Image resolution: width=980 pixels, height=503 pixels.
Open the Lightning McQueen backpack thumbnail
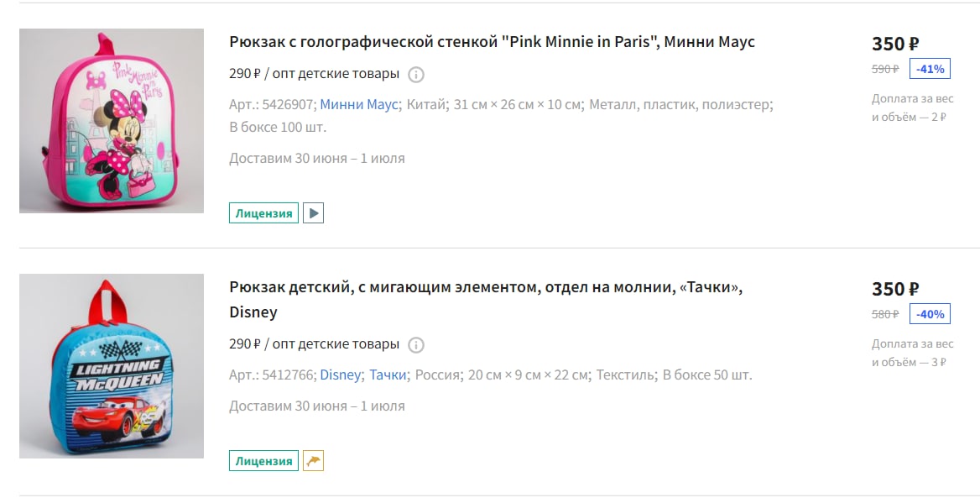[112, 366]
